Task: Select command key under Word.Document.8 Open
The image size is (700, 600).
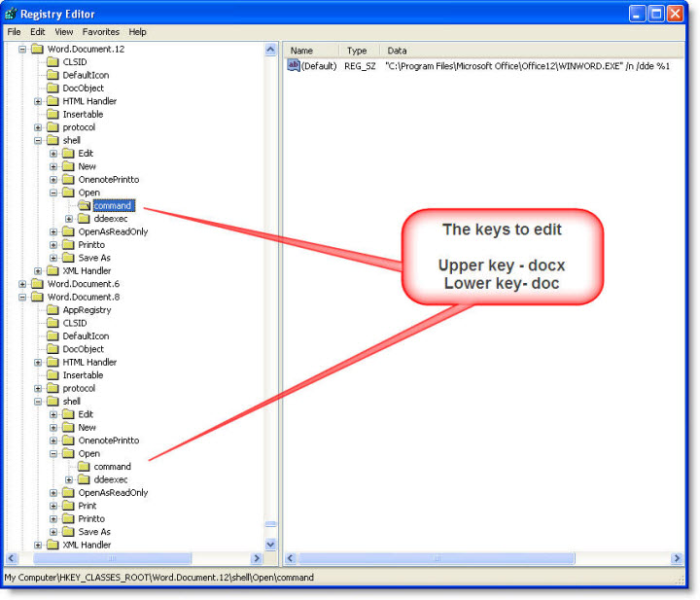Action: point(113,467)
